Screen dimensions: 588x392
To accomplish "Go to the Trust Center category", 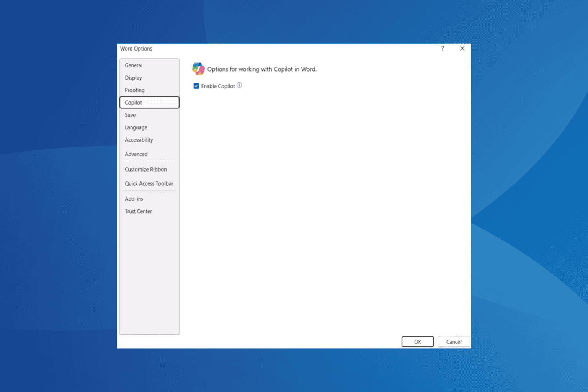I will (x=149, y=211).
